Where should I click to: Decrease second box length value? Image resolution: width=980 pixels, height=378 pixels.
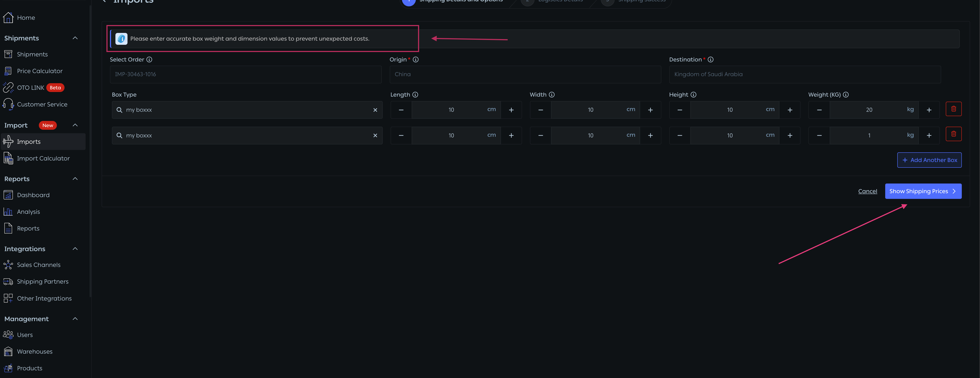point(401,135)
